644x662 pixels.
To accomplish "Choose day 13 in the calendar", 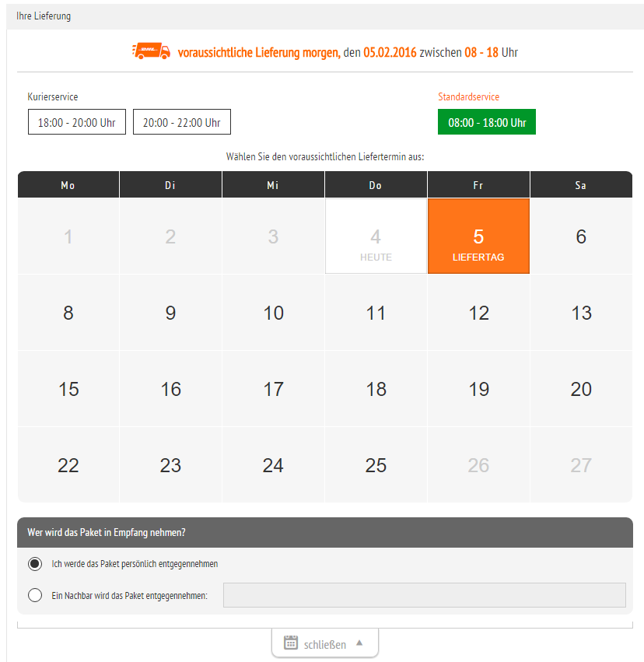I will click(581, 313).
